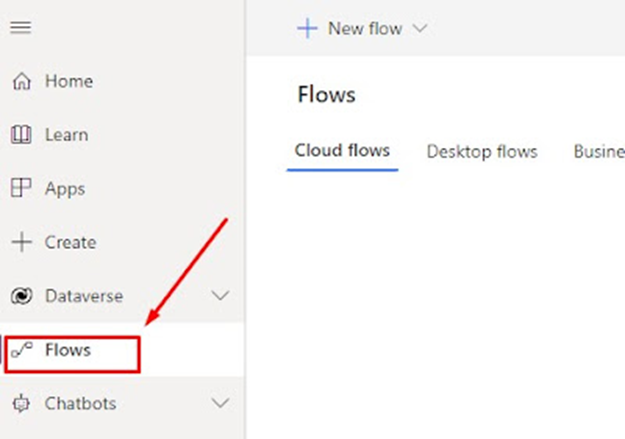Screen dimensions: 625x439
Task: Navigate to Apps in left menu
Action: click(x=65, y=189)
